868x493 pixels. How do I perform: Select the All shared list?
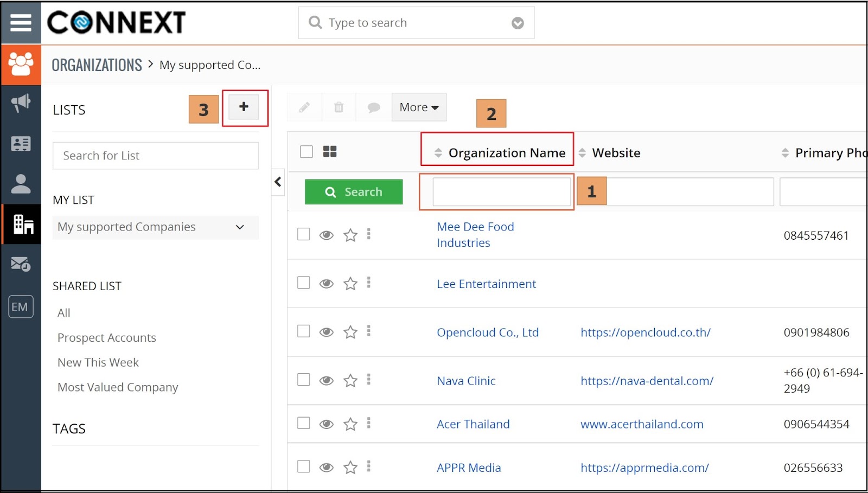[64, 313]
